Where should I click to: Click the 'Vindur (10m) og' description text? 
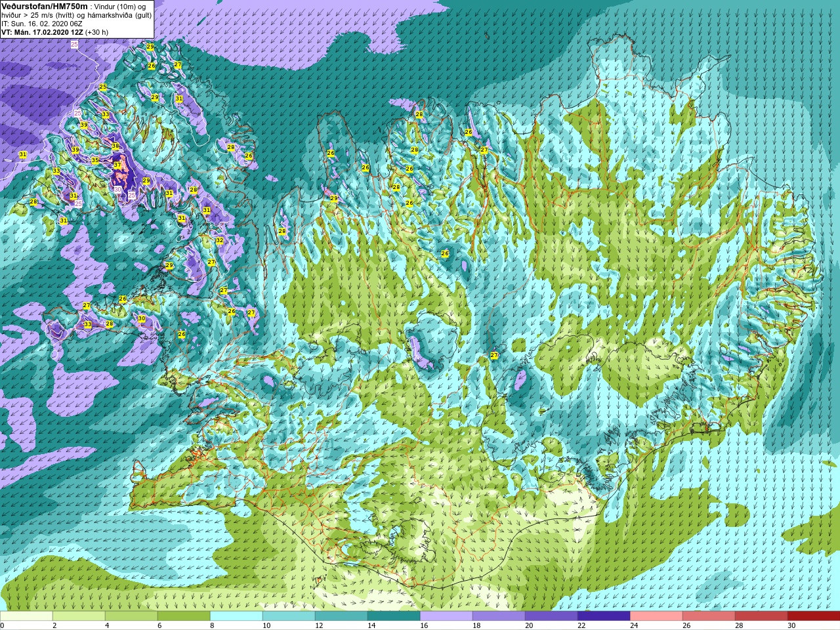120,7
